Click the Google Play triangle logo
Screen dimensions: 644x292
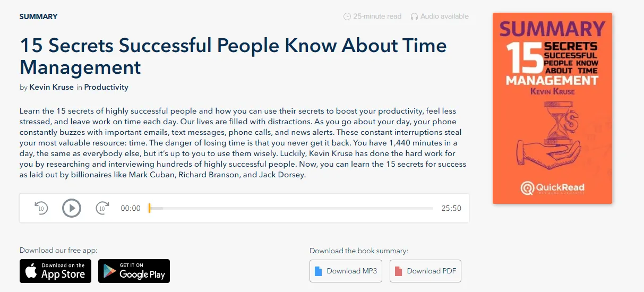110,272
